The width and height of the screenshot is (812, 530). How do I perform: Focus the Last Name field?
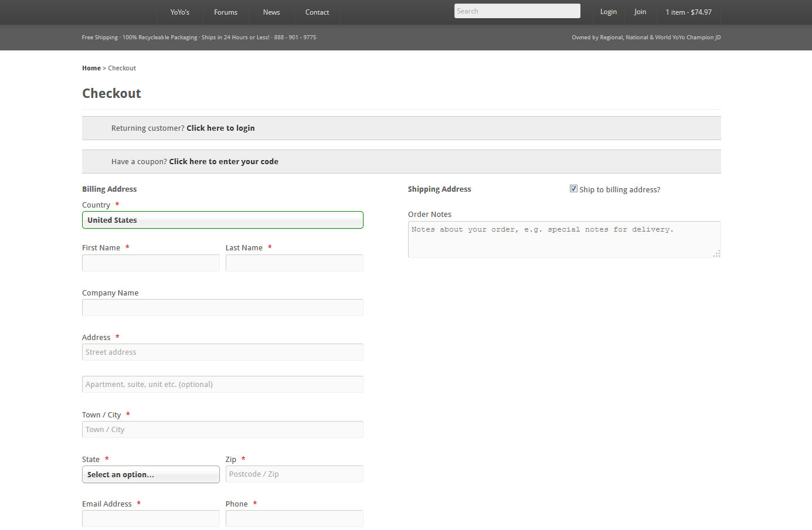[x=294, y=263]
